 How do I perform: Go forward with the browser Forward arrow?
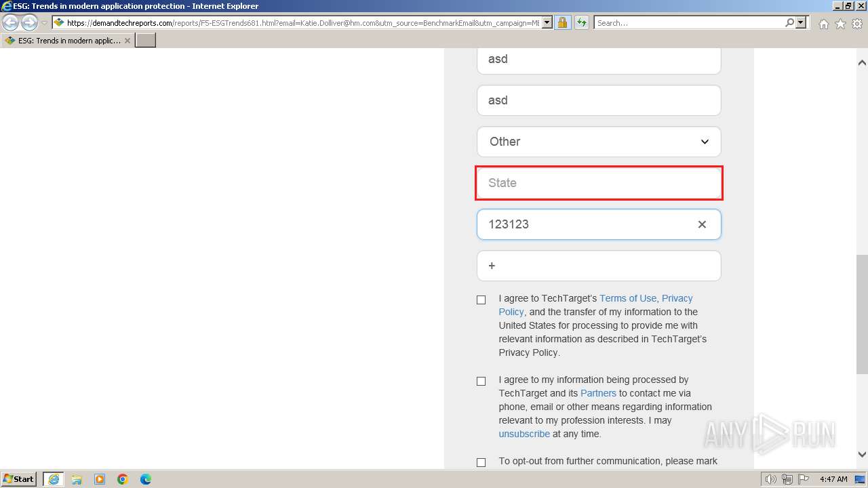click(29, 23)
